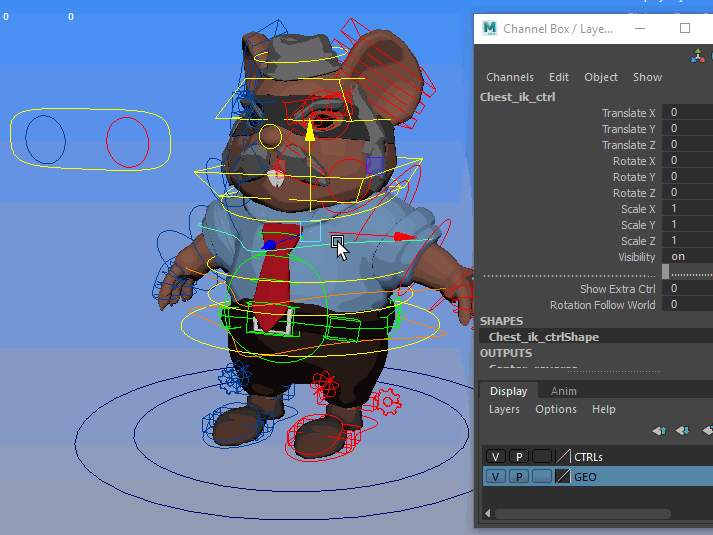Click the Visibility value showing on
The height and width of the screenshot is (535, 713).
tap(687, 256)
